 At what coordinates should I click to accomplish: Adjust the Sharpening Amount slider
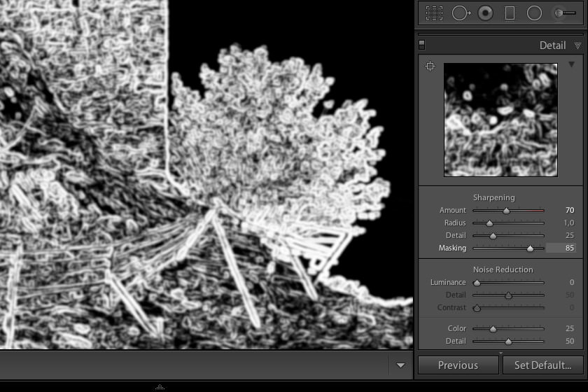[506, 211]
